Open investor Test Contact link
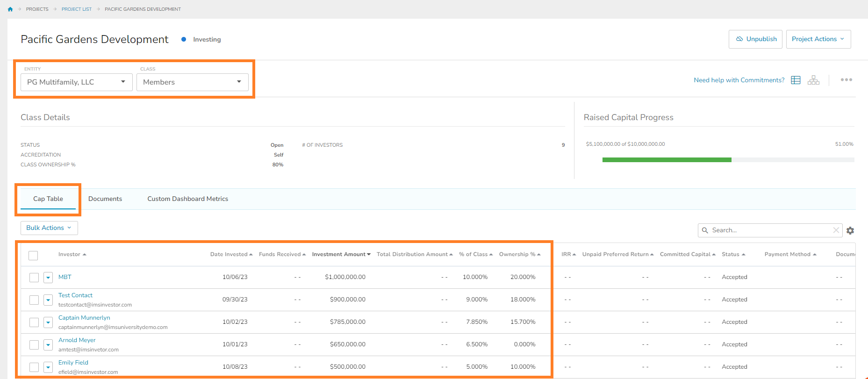Viewport: 868px width, 379px height. coord(75,295)
